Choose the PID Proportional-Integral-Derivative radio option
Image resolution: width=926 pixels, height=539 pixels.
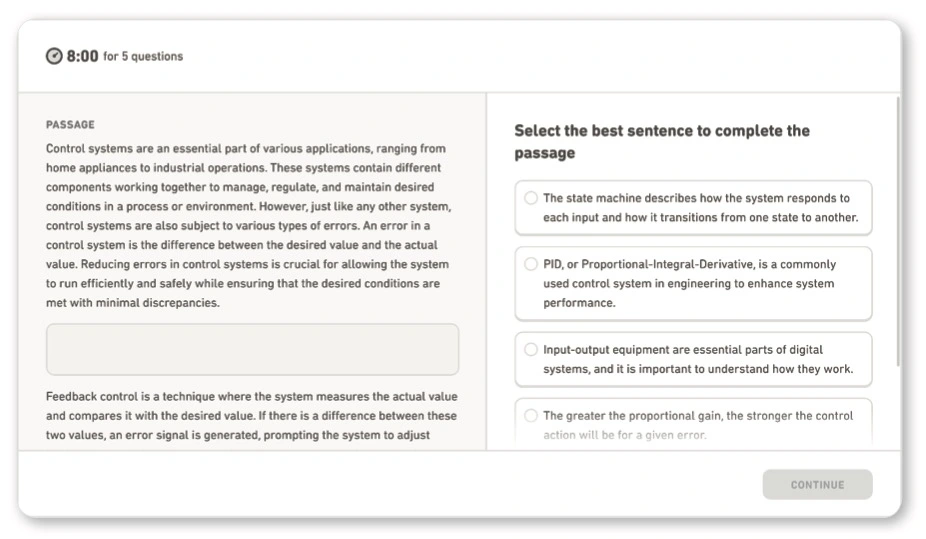(531, 265)
